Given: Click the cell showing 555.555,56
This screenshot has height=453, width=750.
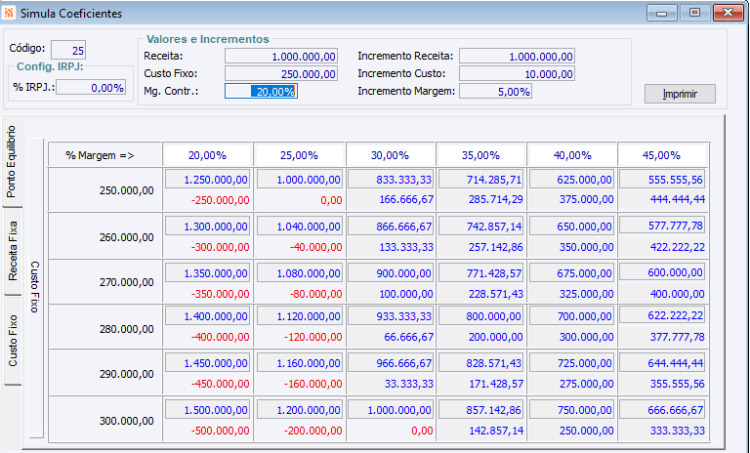Looking at the screenshot, I should pos(662,180).
